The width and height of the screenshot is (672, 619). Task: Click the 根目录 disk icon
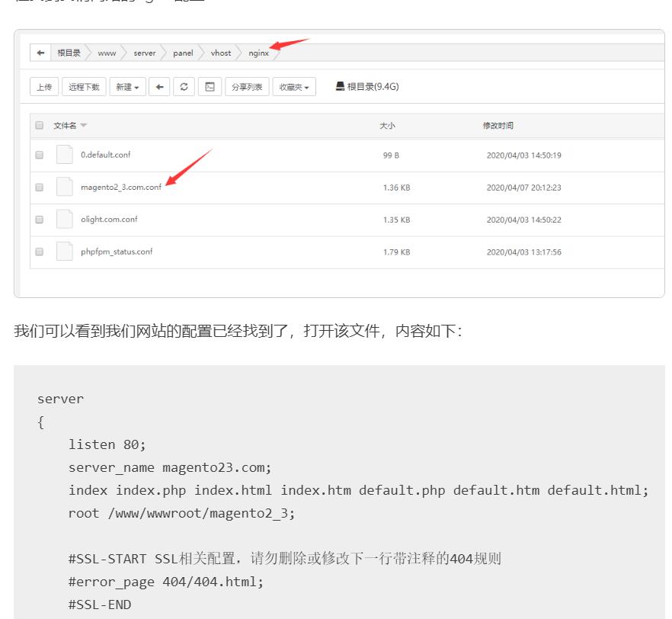click(341, 86)
